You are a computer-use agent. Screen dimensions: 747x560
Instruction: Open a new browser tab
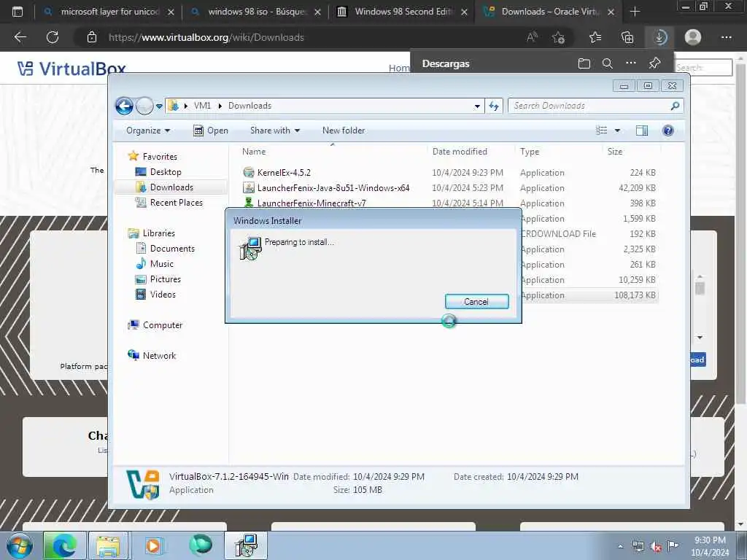635,12
